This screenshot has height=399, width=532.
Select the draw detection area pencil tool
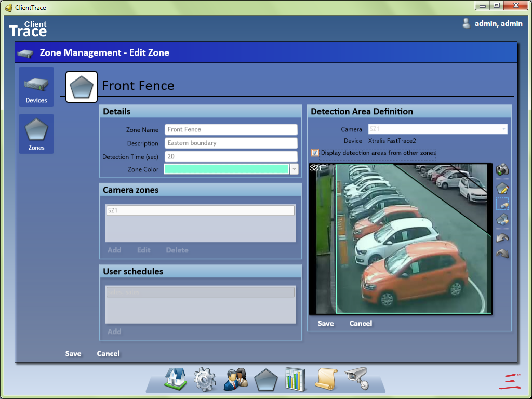[502, 188]
